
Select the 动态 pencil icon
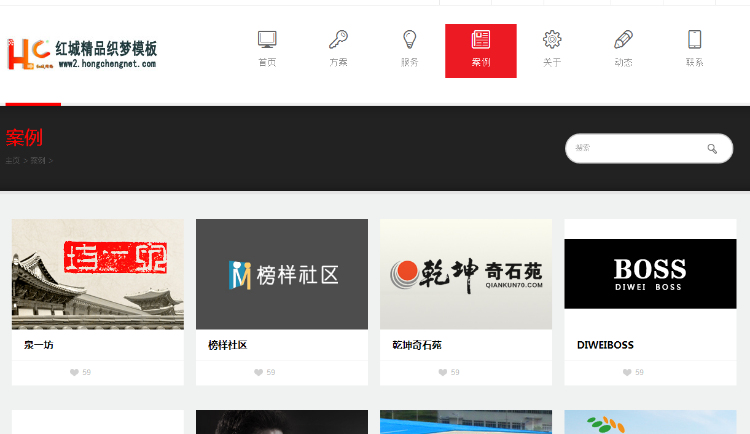point(623,39)
